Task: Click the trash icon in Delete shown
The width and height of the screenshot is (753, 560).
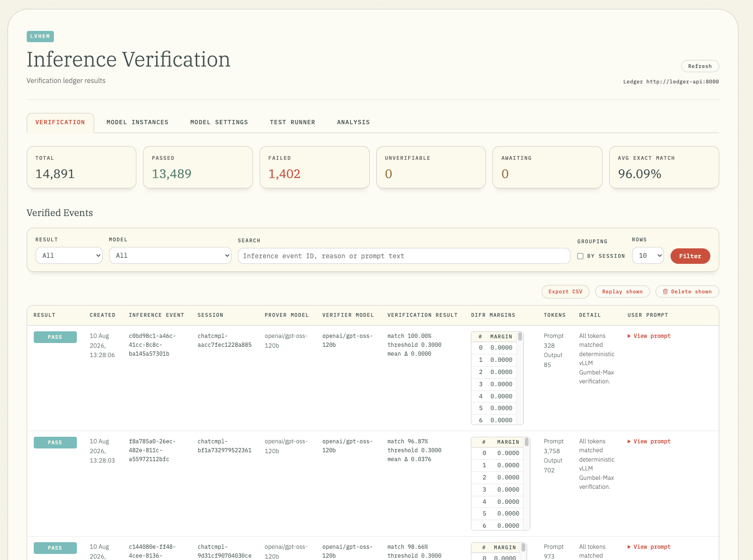Action: (x=665, y=291)
